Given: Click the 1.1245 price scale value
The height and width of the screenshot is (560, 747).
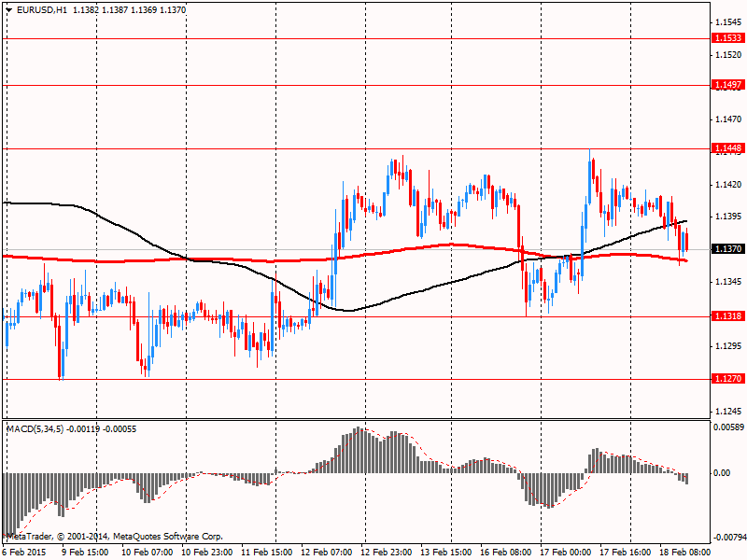Looking at the screenshot, I should pos(728,411).
